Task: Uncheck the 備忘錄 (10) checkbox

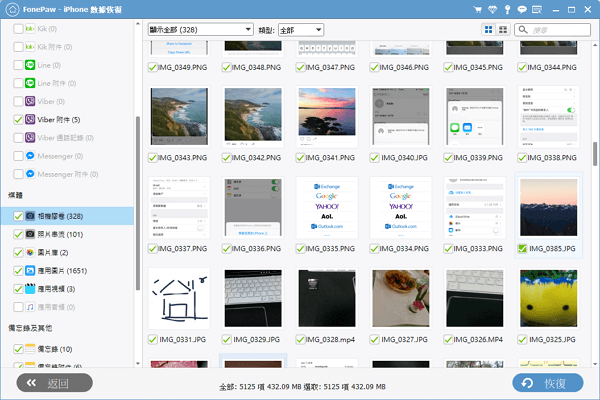Action: pyautogui.click(x=18, y=349)
